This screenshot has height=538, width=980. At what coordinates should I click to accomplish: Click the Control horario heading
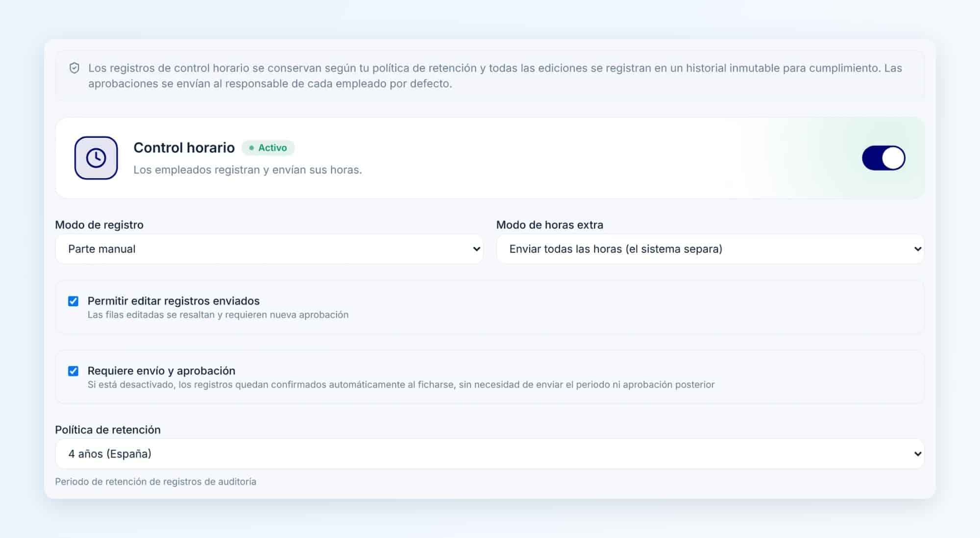pos(184,147)
